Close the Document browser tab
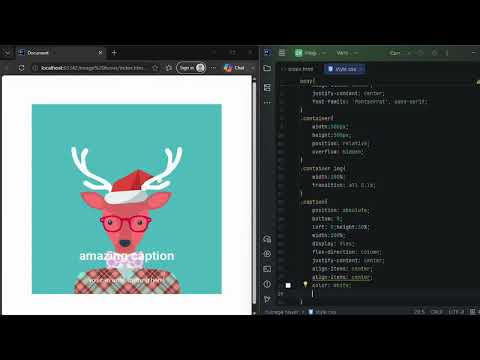480x360 pixels. click(x=100, y=53)
